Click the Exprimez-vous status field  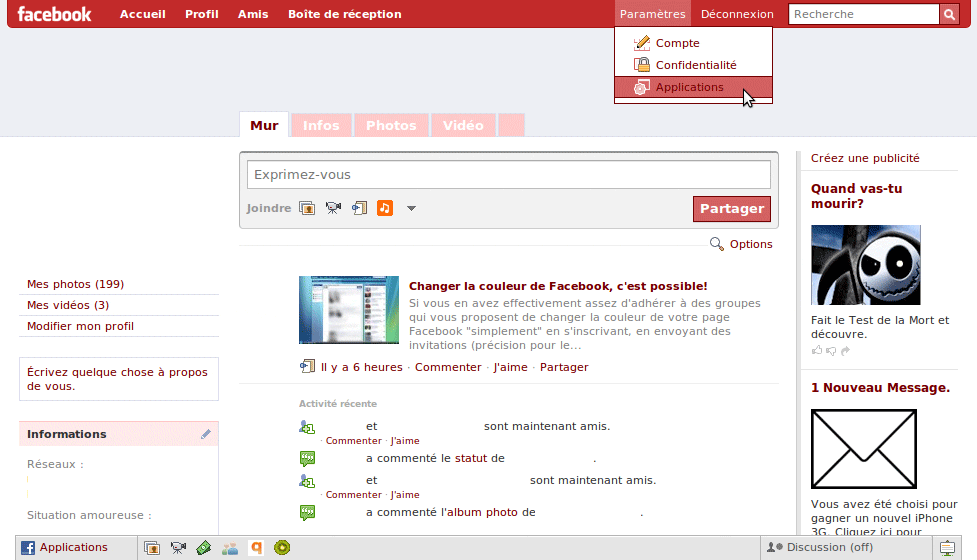[508, 174]
